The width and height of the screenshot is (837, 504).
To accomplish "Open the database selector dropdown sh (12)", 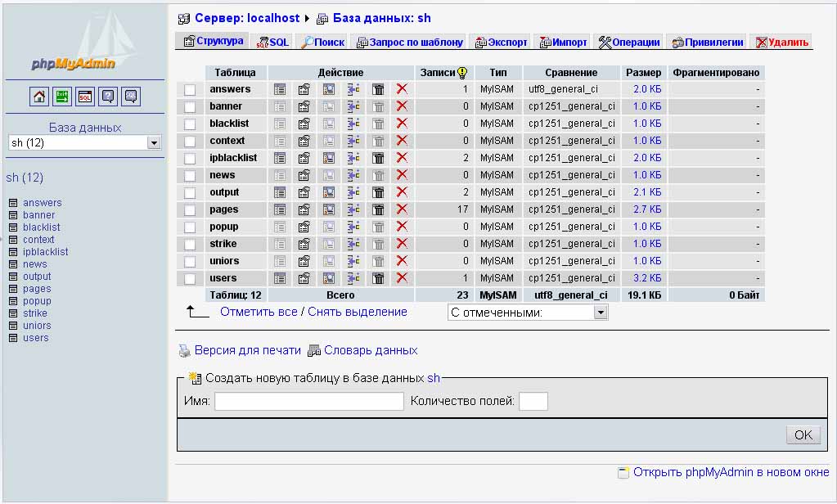I will pos(85,143).
